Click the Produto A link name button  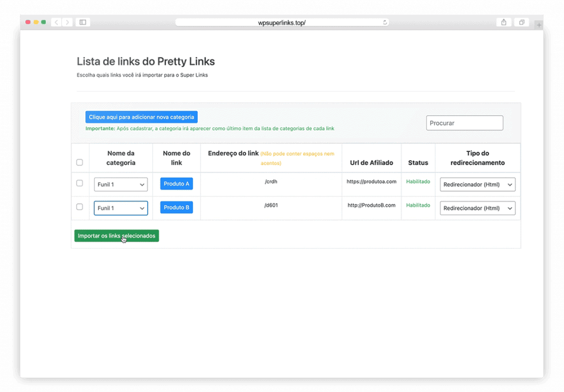pyautogui.click(x=176, y=184)
